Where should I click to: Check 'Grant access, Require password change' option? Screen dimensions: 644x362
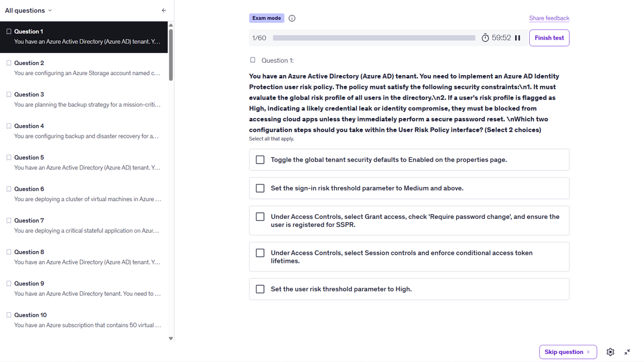coord(260,217)
